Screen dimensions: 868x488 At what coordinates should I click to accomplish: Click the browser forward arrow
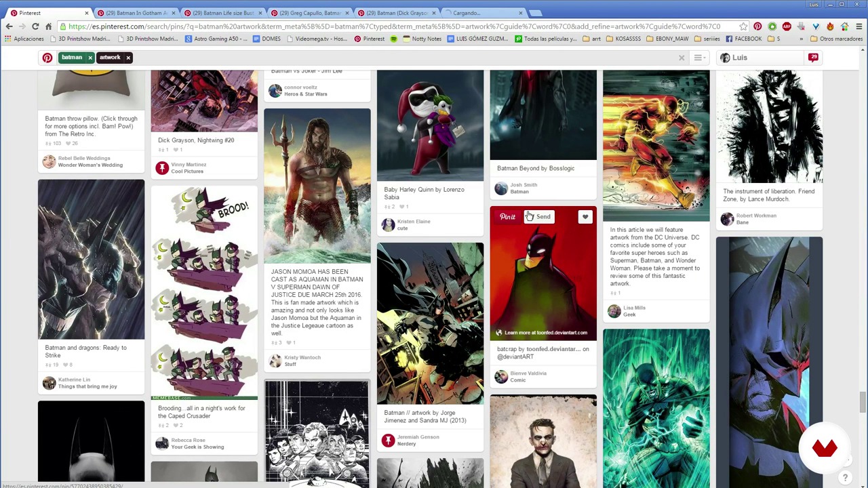(22, 26)
